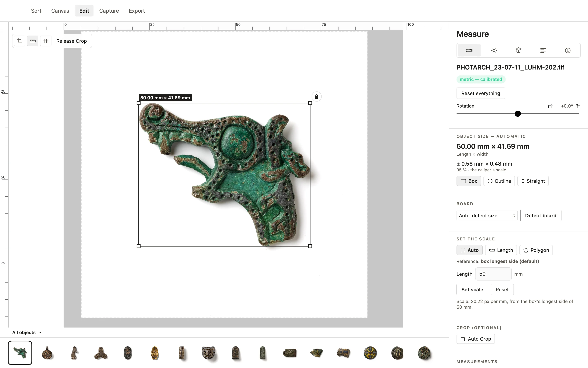Select small figurine thumbnail, third in strip
The image size is (588, 368).
tap(74, 353)
